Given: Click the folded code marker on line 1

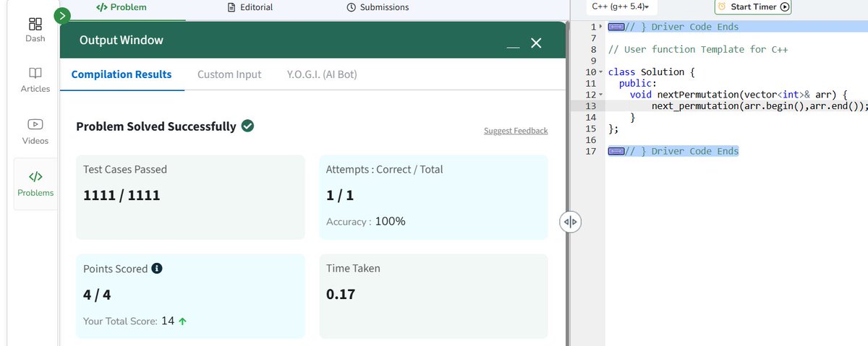Looking at the screenshot, I should coord(616,27).
